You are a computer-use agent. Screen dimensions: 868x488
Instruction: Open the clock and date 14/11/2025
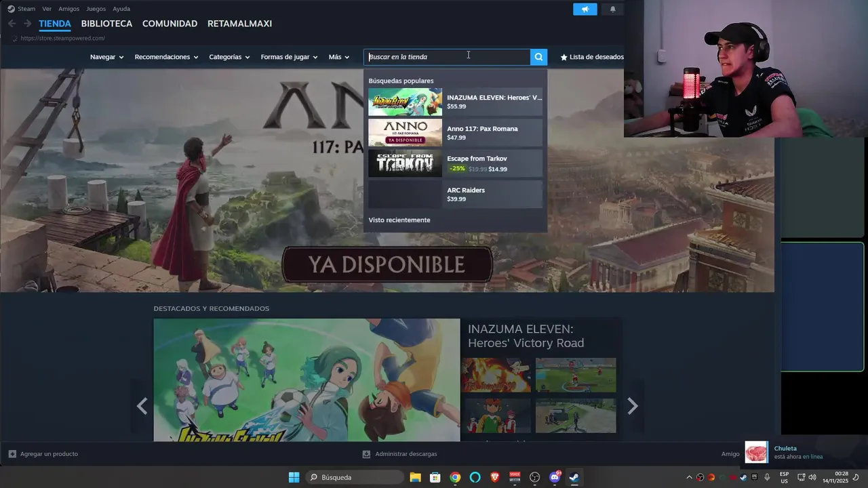tap(835, 477)
